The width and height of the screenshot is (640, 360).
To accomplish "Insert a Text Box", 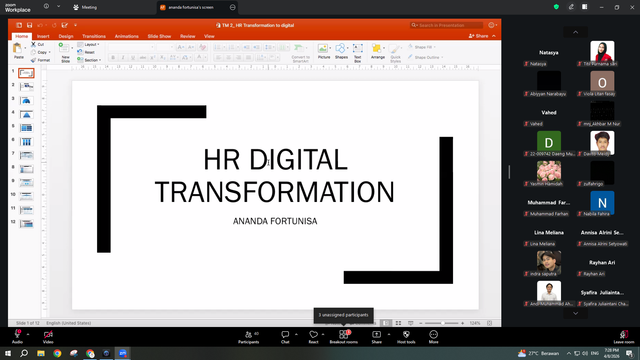I will pyautogui.click(x=358, y=52).
